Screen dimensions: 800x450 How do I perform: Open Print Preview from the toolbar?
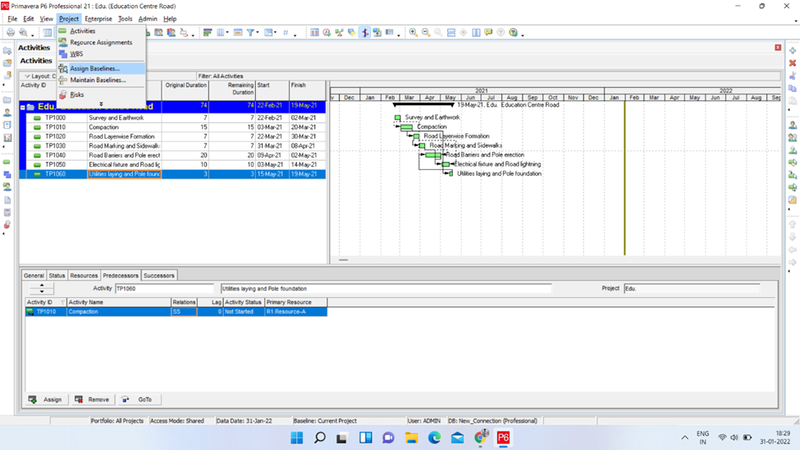coord(23,33)
